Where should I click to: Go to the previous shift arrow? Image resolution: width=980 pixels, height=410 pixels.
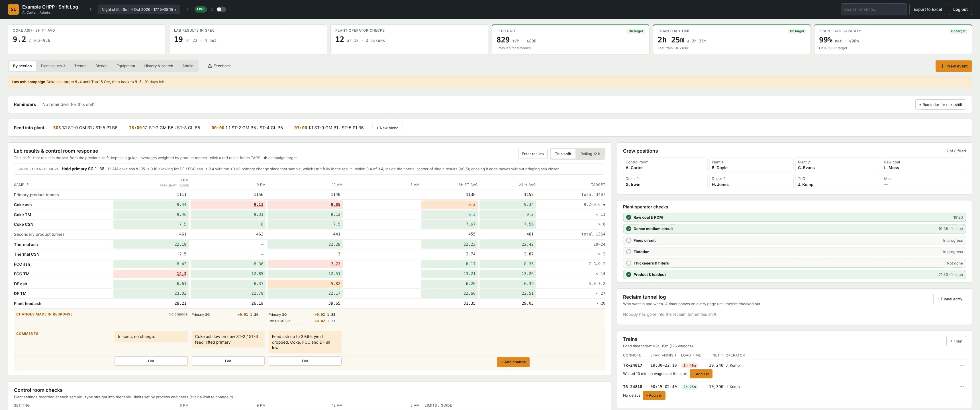[x=91, y=9]
